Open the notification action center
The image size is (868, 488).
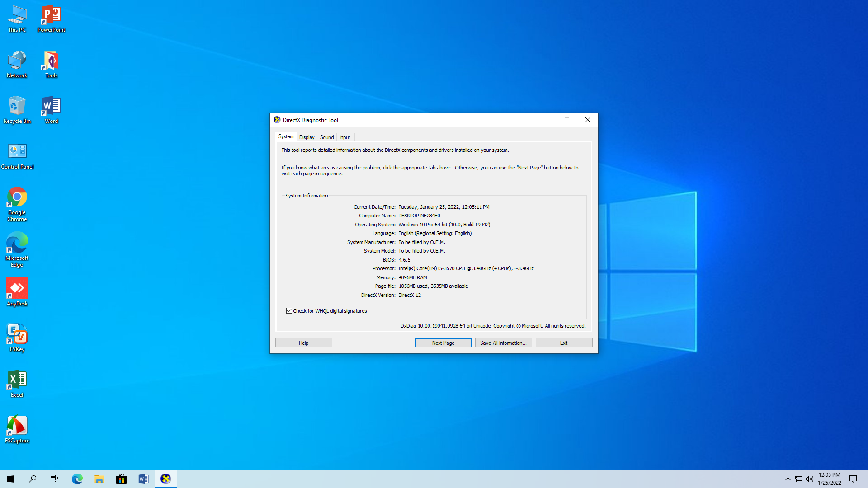(x=853, y=479)
